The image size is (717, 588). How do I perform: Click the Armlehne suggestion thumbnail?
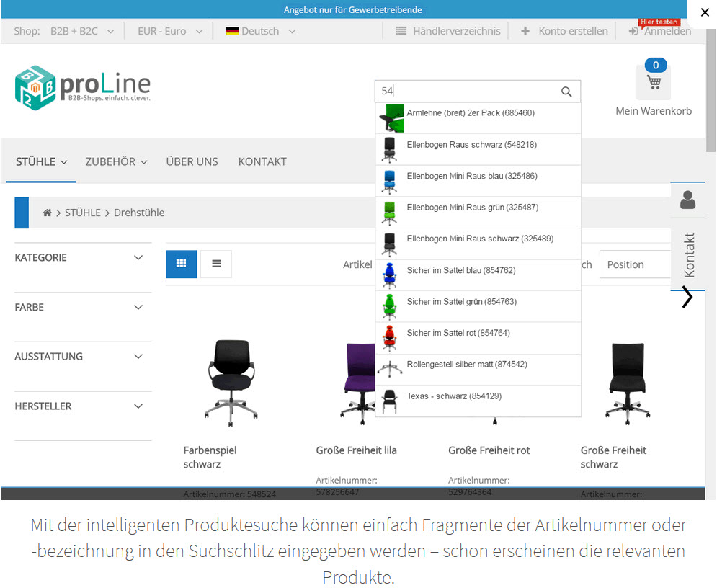pyautogui.click(x=391, y=118)
